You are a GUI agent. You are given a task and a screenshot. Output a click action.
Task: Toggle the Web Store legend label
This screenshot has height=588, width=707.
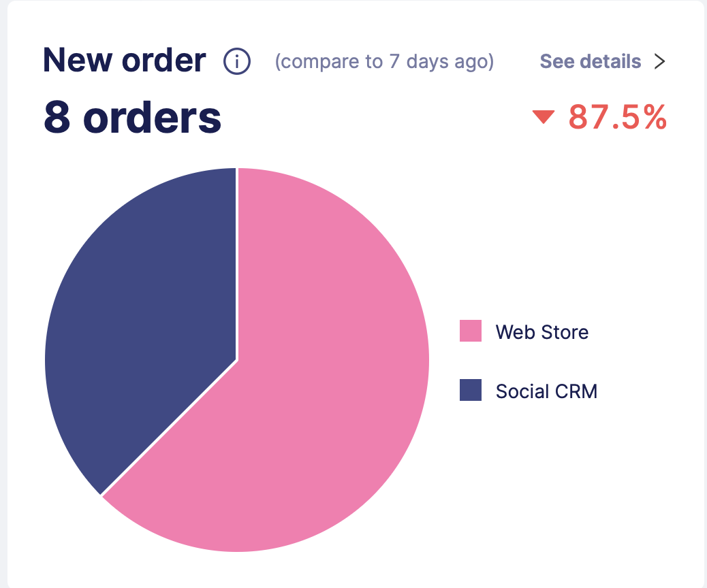pyautogui.click(x=542, y=332)
